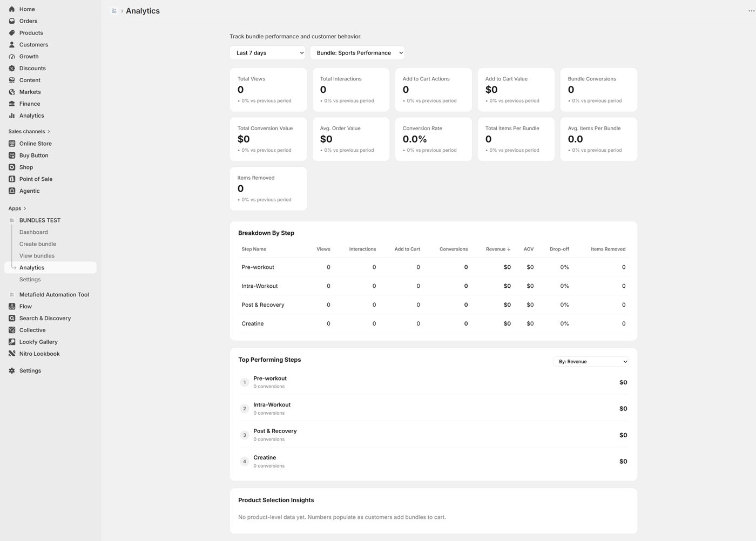This screenshot has height=541, width=756.
Task: Click the app breadcrumb icon before Analytics
Action: tap(114, 11)
